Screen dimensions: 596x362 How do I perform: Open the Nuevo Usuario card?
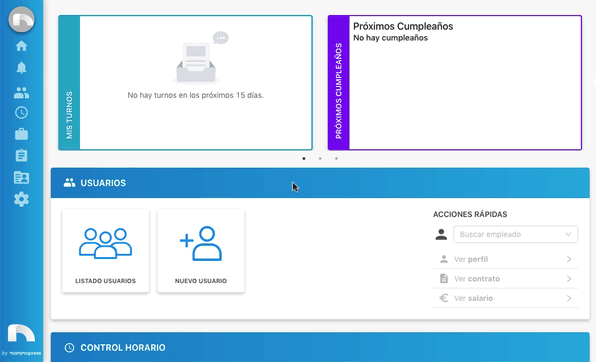[201, 251]
